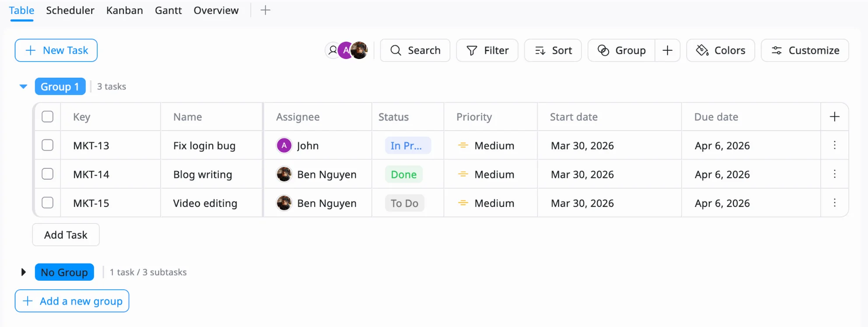Viewport: 868px width, 327px height.
Task: Open the three-dot menu for MKT-14 row
Action: tap(834, 174)
